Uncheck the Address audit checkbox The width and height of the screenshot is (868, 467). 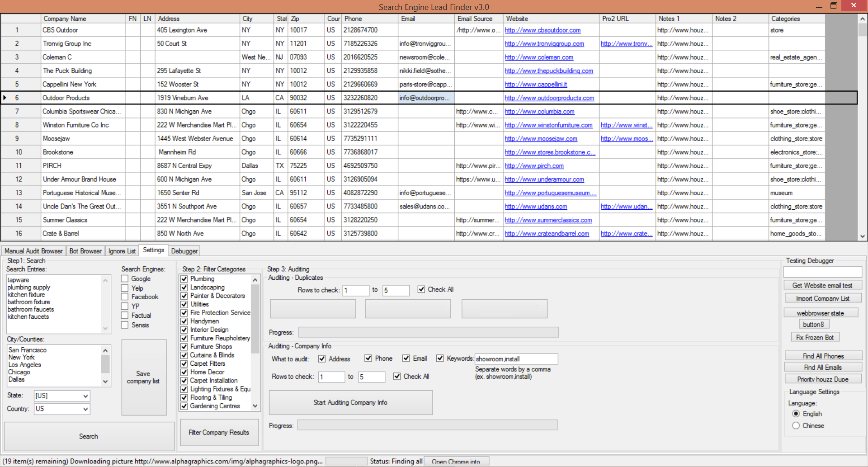click(x=322, y=359)
